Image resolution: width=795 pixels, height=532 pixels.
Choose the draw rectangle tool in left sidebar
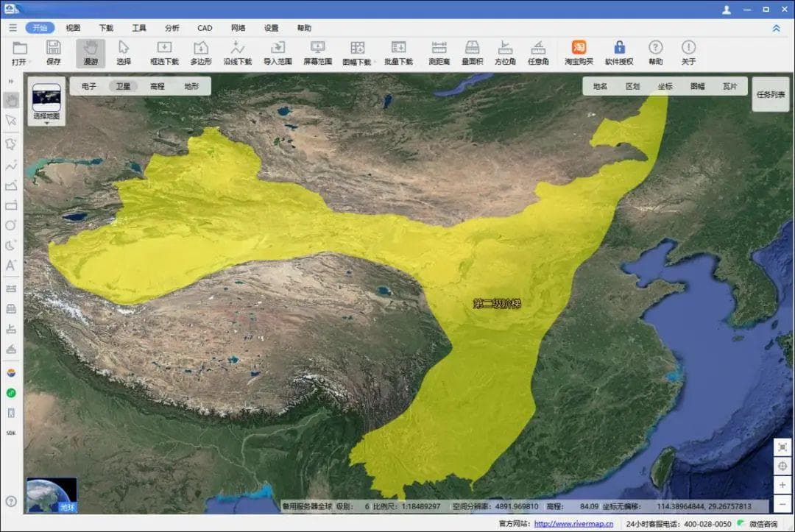tap(11, 206)
